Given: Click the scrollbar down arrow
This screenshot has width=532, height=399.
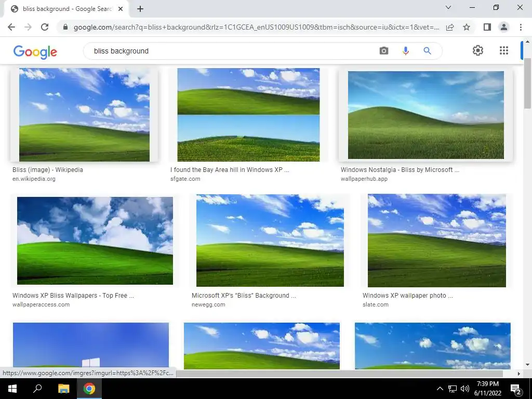Looking at the screenshot, I should tap(527, 365).
